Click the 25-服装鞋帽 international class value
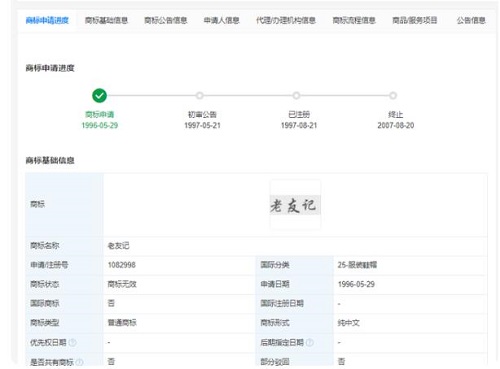The image size is (500, 369). 357,265
